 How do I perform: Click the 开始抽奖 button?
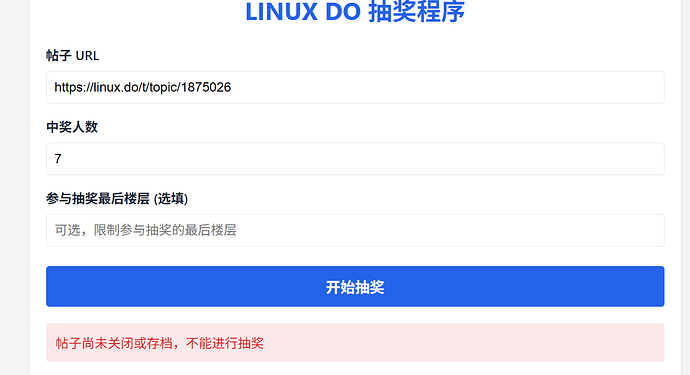tap(355, 287)
